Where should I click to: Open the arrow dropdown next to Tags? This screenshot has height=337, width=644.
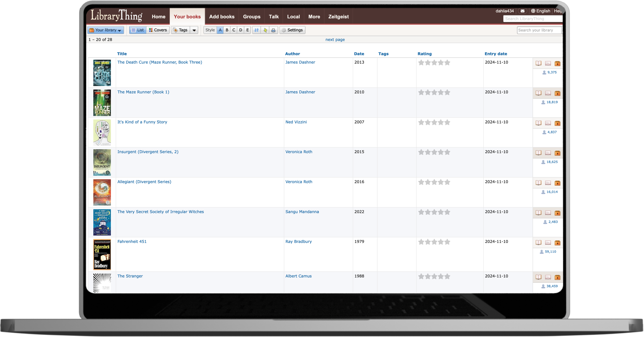[x=194, y=30]
